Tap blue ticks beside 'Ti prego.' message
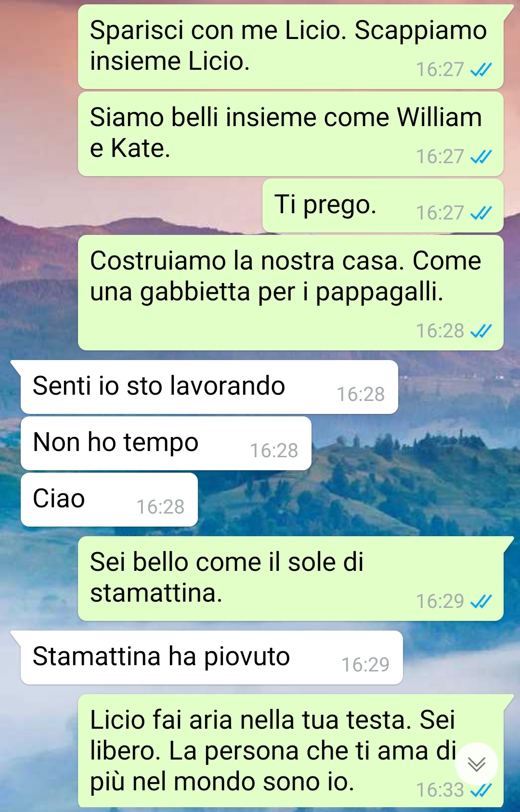Image resolution: width=520 pixels, height=812 pixels. pyautogui.click(x=481, y=213)
